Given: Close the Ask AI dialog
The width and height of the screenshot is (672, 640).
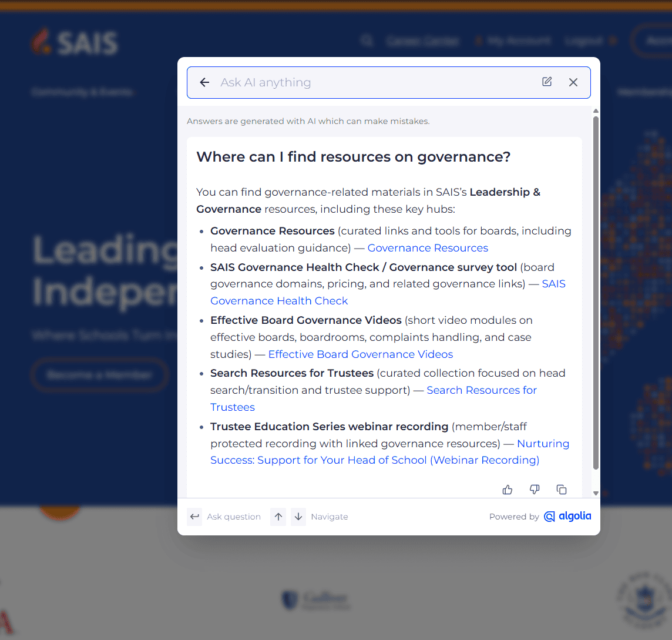Looking at the screenshot, I should [573, 82].
